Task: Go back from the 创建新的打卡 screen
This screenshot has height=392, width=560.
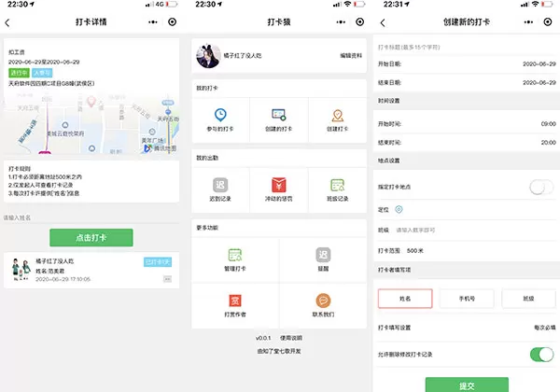Action: click(x=383, y=22)
